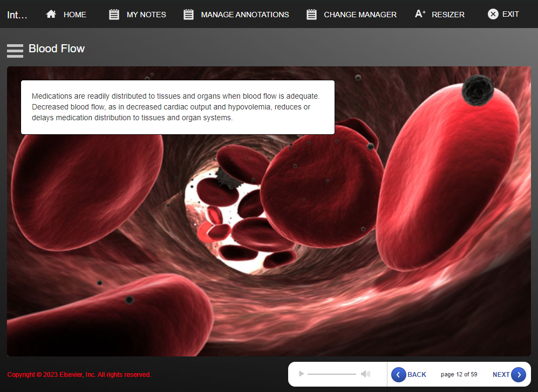
Task: Mute audio with the speaker icon
Action: point(365,374)
